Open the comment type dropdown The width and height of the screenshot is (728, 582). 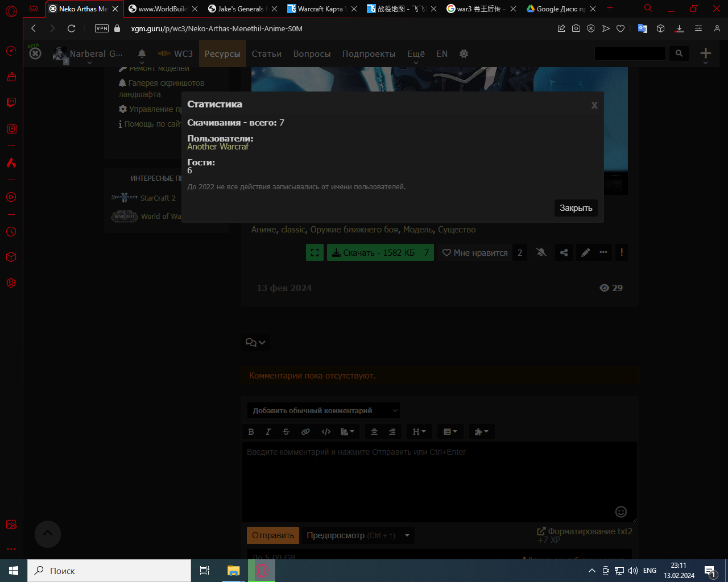(x=323, y=410)
